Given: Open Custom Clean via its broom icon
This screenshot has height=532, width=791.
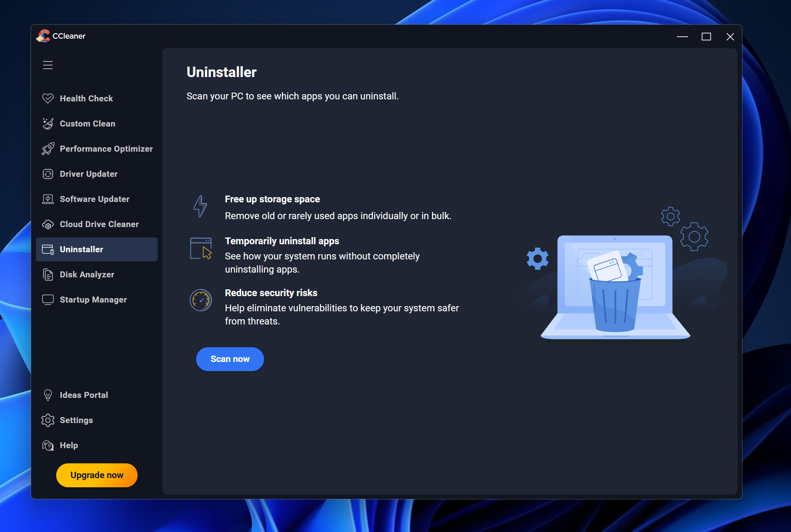Looking at the screenshot, I should tap(48, 123).
